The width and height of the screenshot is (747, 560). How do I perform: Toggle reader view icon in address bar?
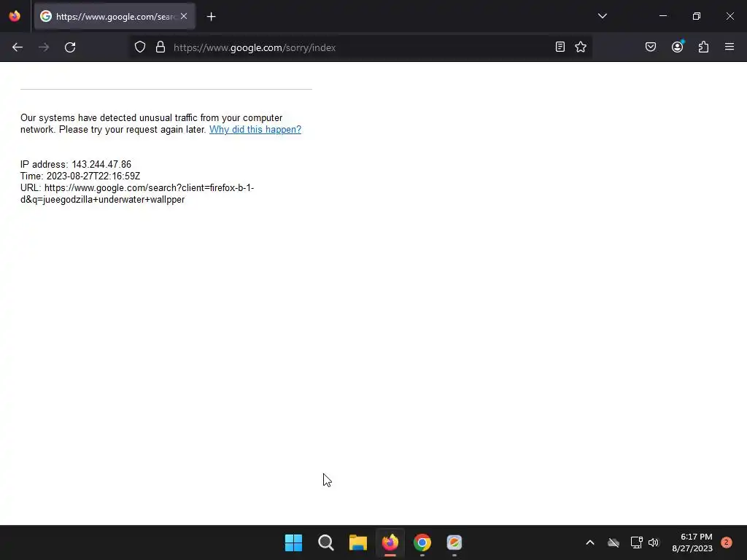pos(560,47)
